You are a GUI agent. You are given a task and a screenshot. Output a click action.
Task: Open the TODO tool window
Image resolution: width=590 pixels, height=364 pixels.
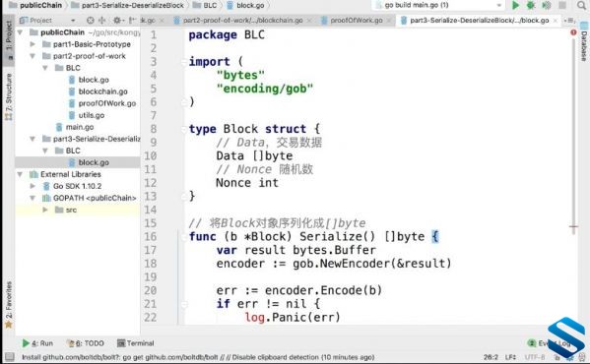coord(86,343)
